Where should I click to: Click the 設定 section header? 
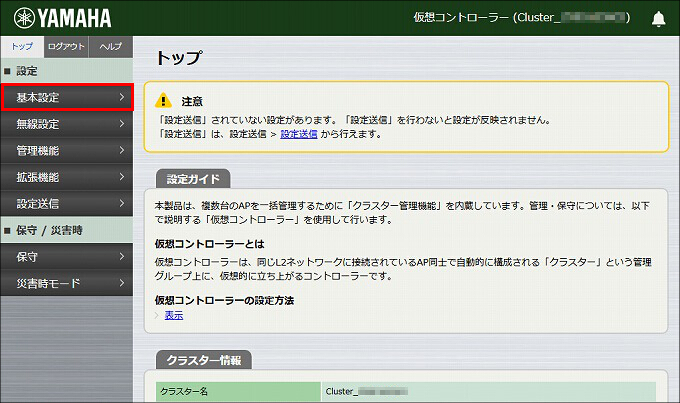pos(67,71)
